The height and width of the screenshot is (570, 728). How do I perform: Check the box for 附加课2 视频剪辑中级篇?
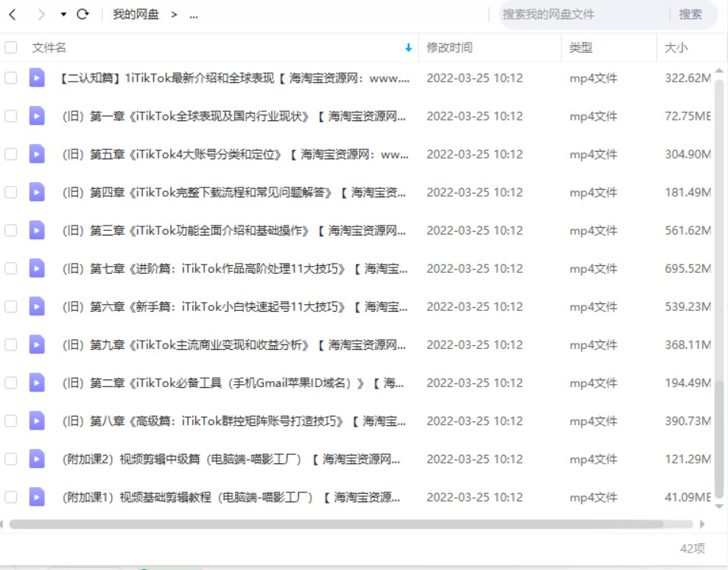(x=11, y=459)
